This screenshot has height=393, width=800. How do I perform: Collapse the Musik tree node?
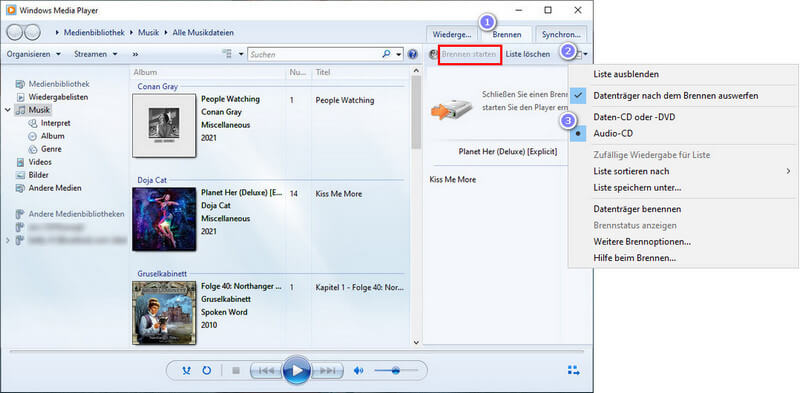pyautogui.click(x=8, y=110)
